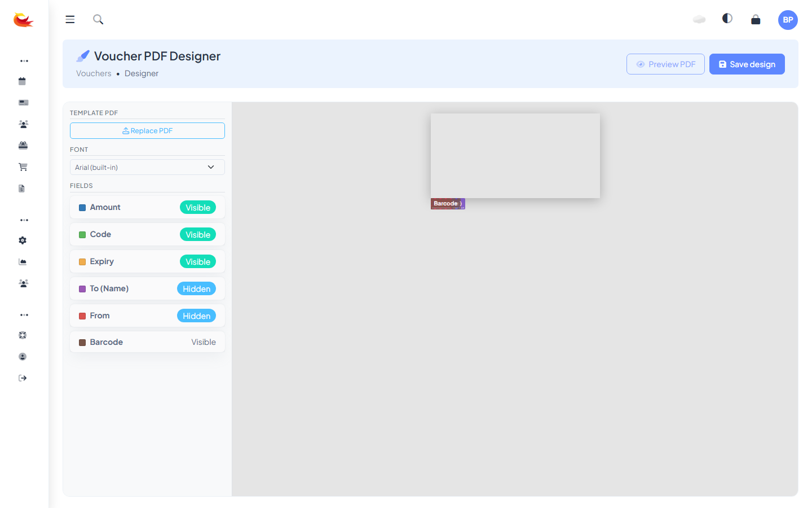Click the red From color swatch
This screenshot has height=508, width=812.
click(x=82, y=316)
